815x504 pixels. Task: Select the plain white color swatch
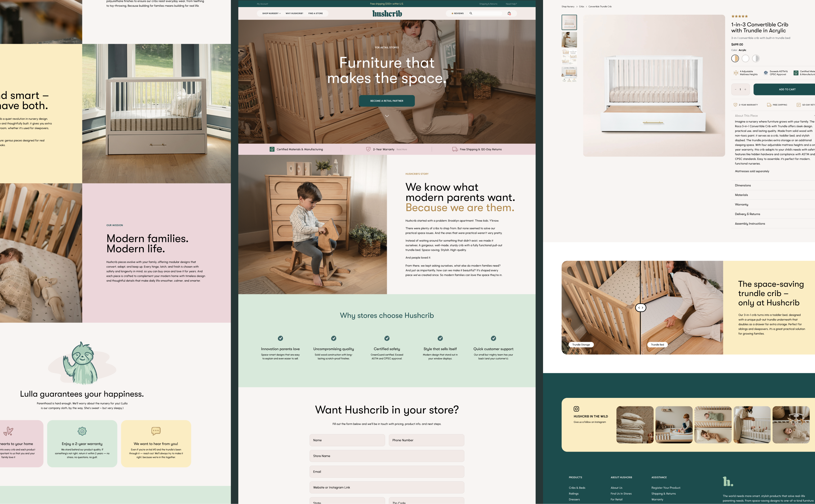coord(745,59)
